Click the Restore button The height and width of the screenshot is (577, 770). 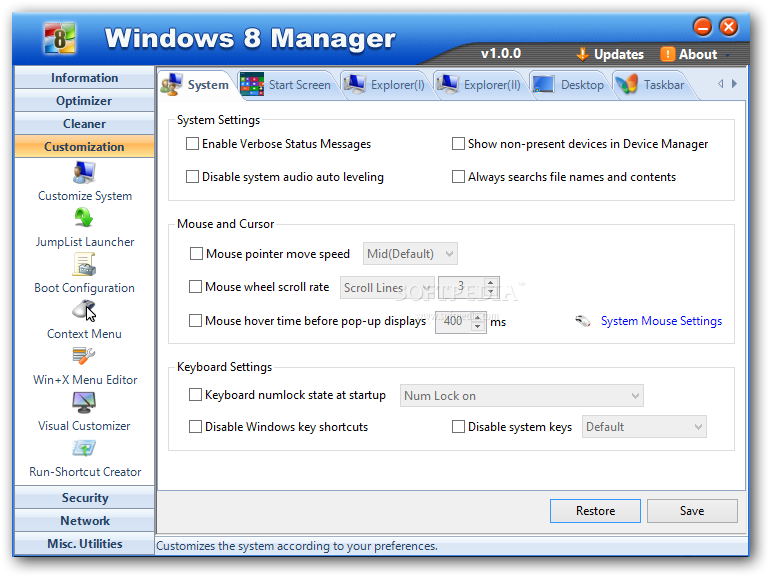[x=595, y=511]
